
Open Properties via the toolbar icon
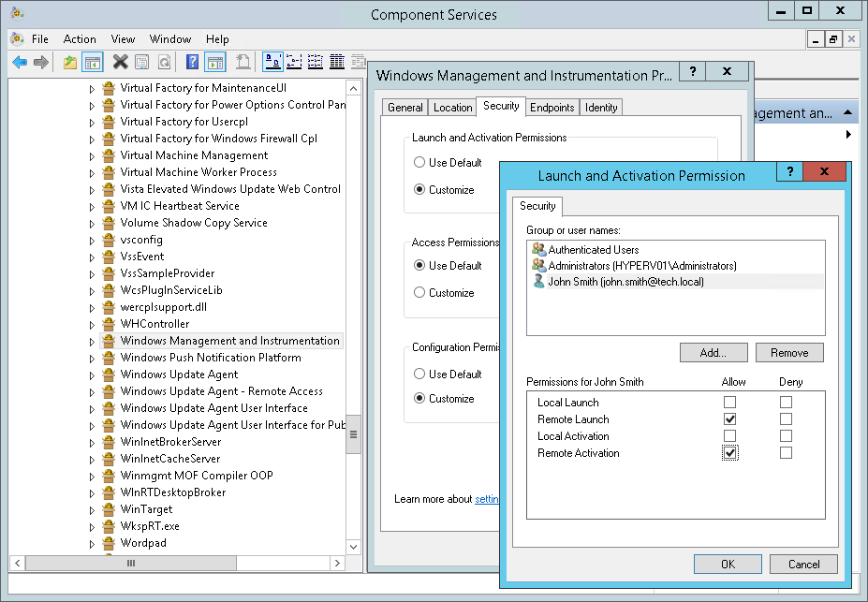click(x=141, y=61)
